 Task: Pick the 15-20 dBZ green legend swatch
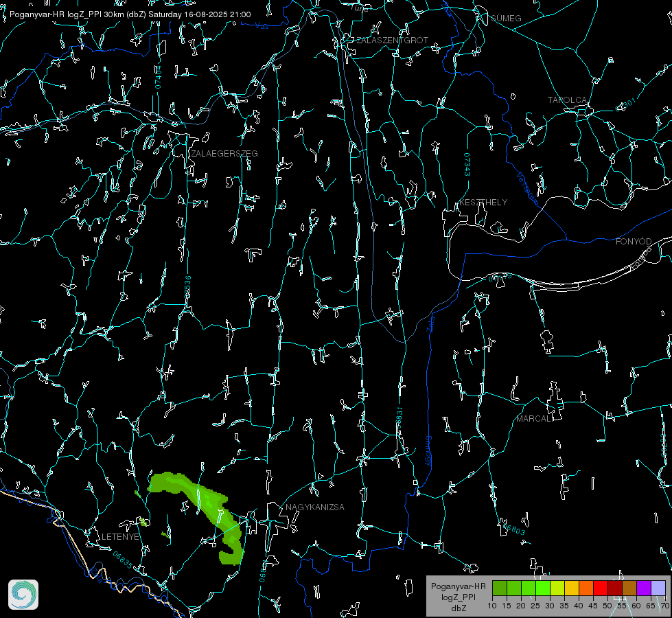514,588
